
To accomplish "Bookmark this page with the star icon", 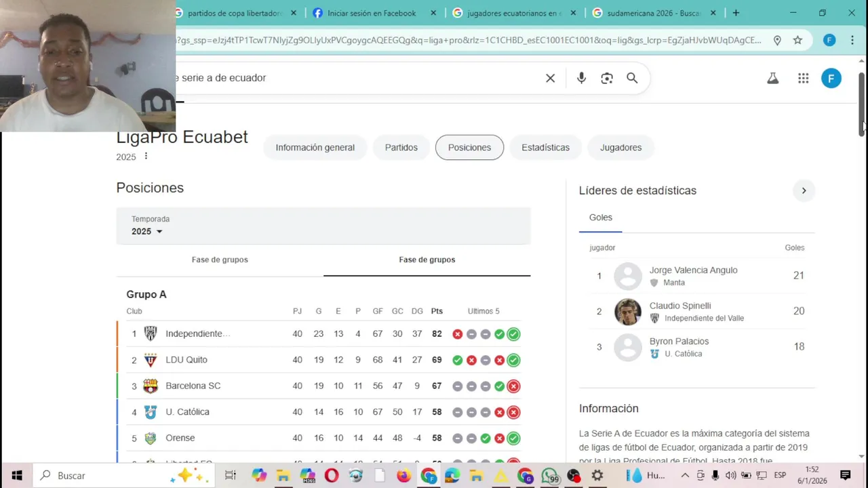I will click(x=797, y=40).
